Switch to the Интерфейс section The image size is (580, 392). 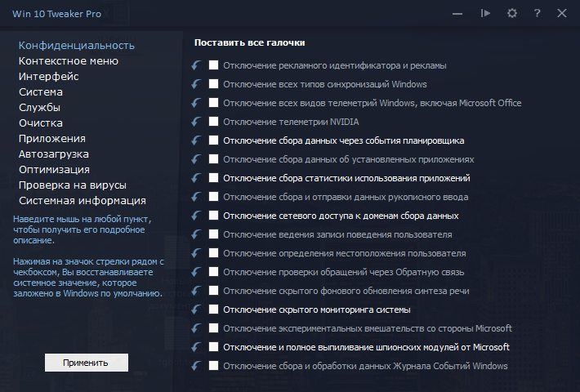click(x=49, y=77)
